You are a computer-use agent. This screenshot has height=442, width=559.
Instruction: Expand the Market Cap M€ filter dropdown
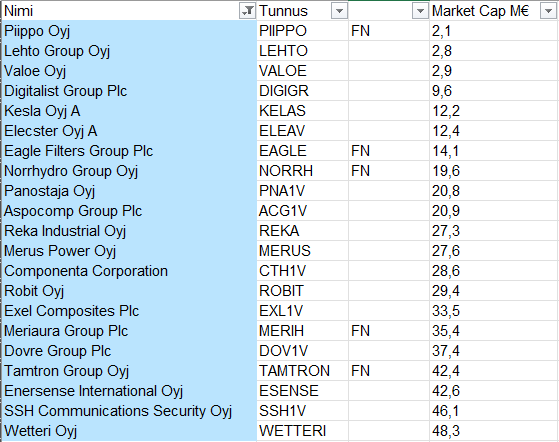click(548, 11)
